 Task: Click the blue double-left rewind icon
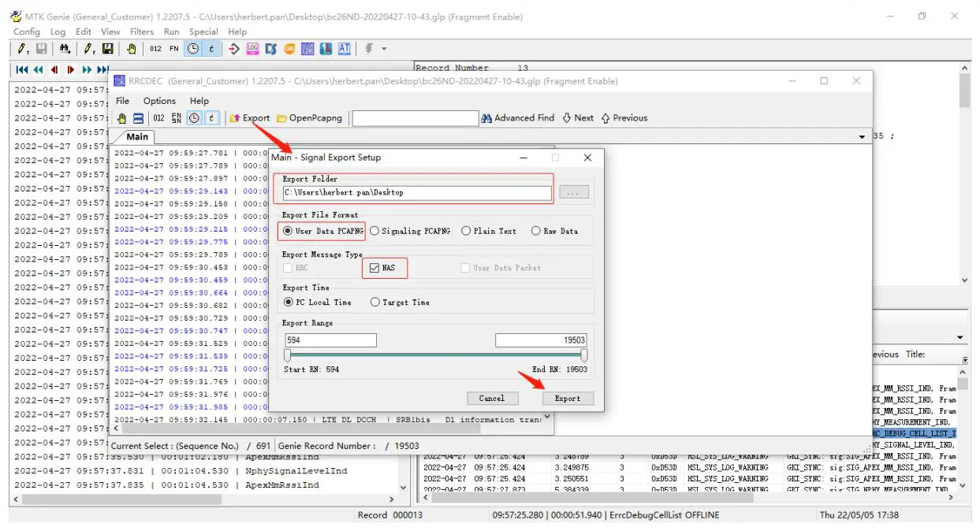pyautogui.click(x=39, y=69)
